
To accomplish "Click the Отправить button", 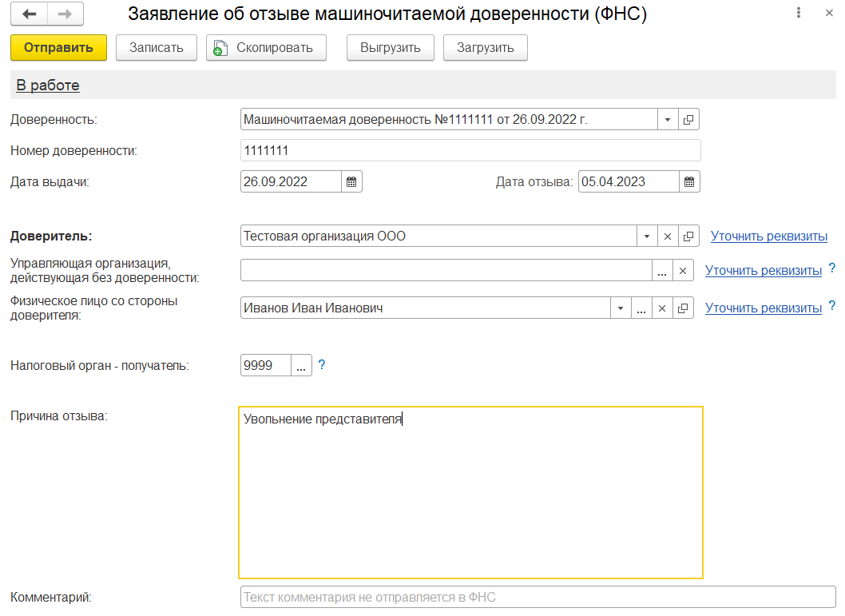I will (x=59, y=47).
